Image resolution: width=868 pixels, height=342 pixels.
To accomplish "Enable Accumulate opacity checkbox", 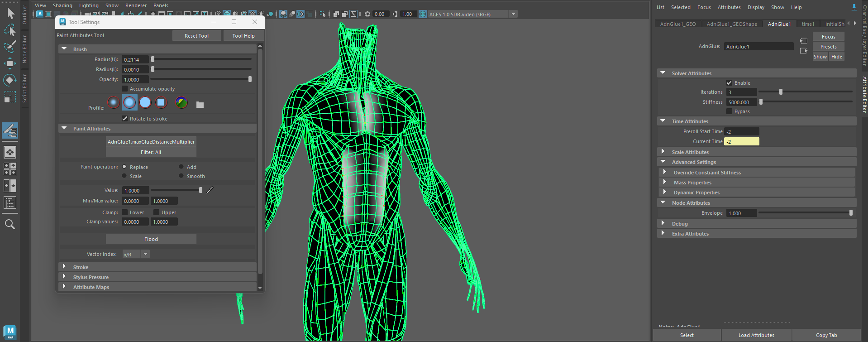I will coord(125,89).
